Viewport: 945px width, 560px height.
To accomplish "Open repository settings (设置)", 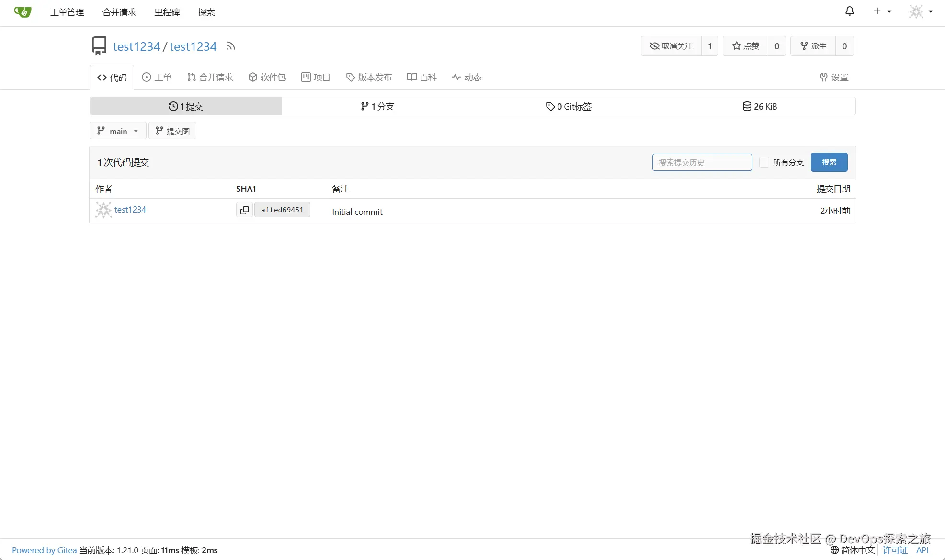I will click(834, 77).
